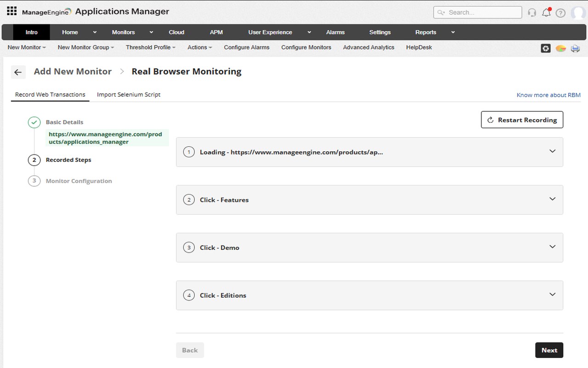Open the Know more about RBM link
The height and width of the screenshot is (368, 588).
[548, 95]
